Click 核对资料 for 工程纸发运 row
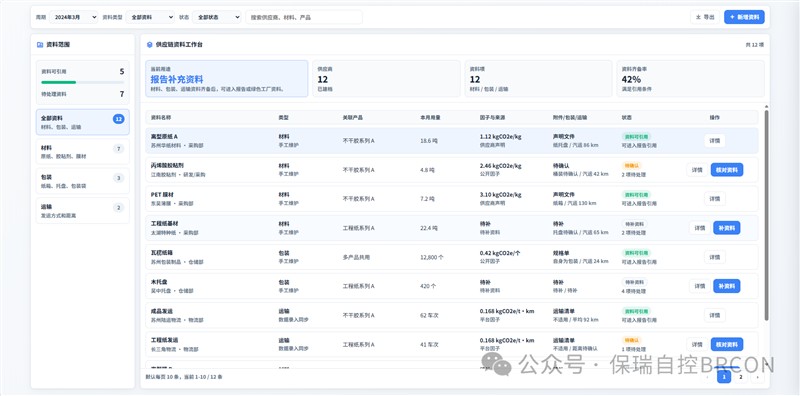 [727, 344]
